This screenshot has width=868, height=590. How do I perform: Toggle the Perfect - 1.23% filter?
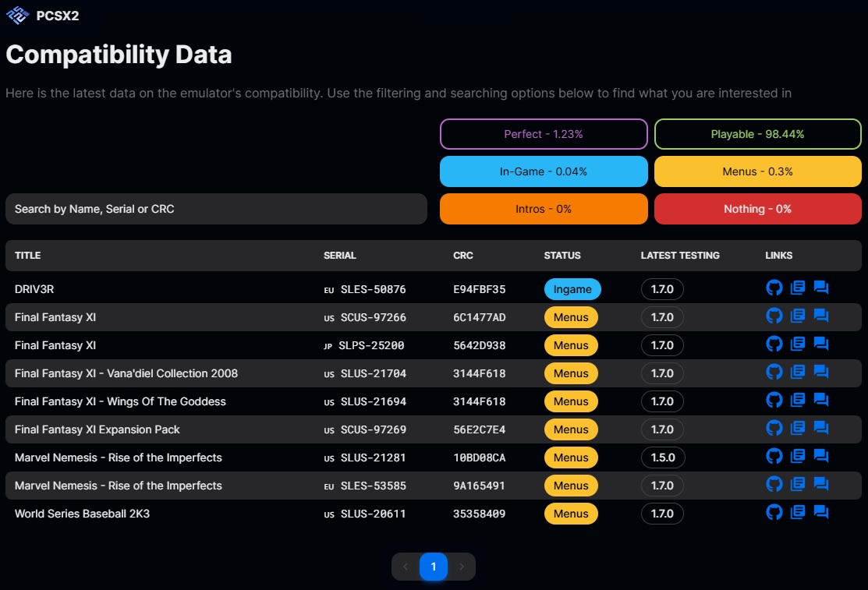point(544,134)
